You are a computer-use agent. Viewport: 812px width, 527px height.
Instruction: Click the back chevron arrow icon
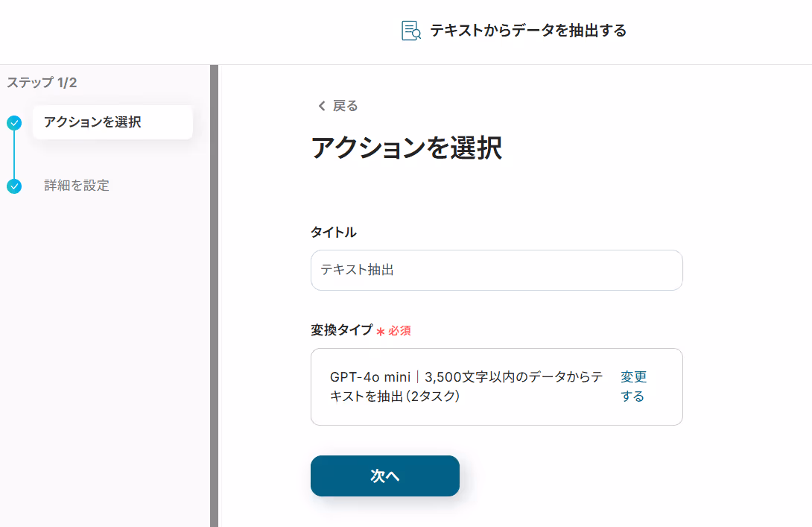pyautogui.click(x=322, y=106)
